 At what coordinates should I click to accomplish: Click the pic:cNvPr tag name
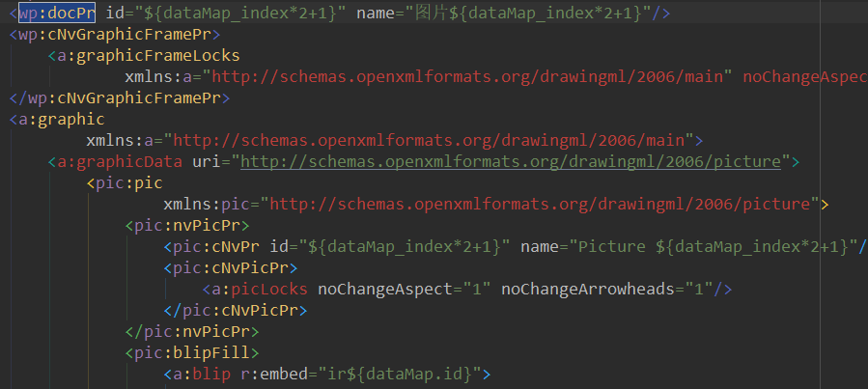pyautogui.click(x=216, y=247)
